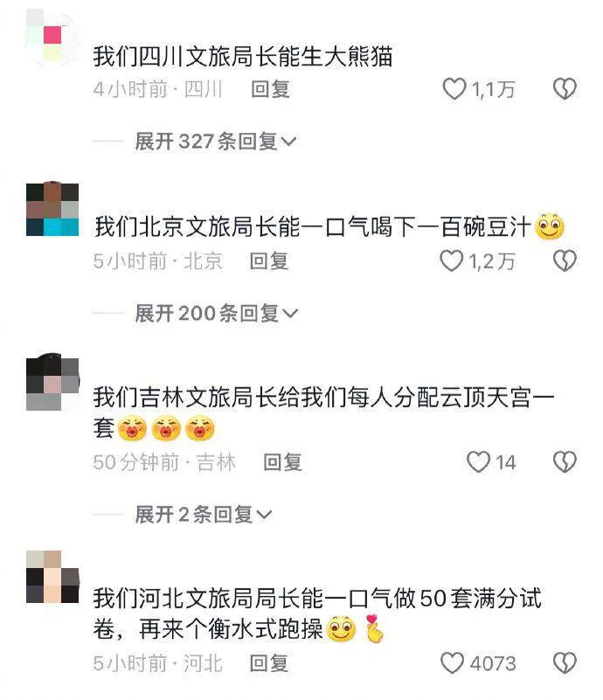Expand 2 replies under Jilin comment

(x=203, y=514)
